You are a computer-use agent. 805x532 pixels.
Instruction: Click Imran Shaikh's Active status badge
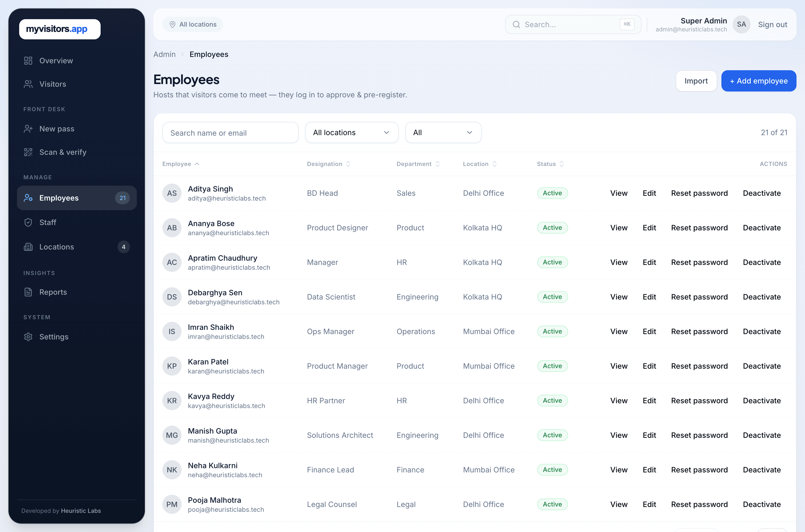(552, 331)
